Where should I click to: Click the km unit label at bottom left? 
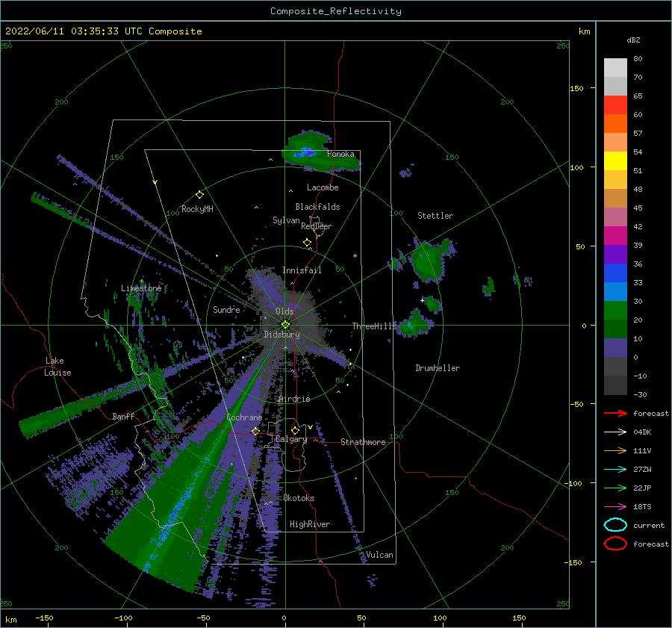point(10,620)
